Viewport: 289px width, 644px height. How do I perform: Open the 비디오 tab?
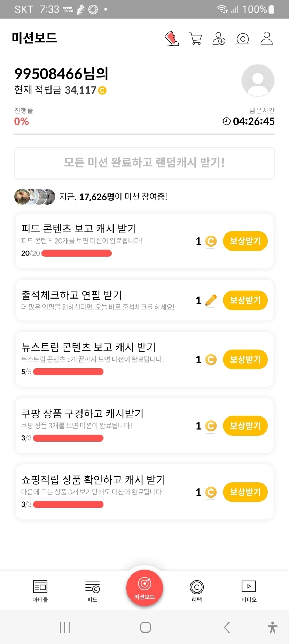(x=249, y=591)
